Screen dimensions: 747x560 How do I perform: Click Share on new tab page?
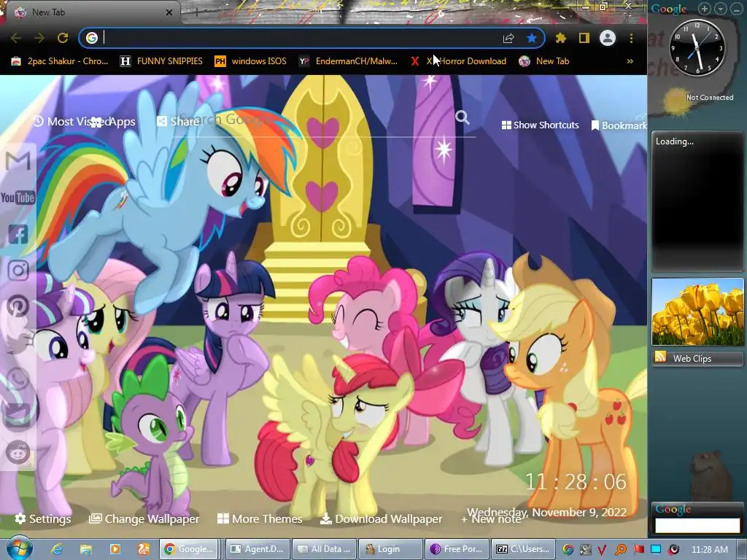click(178, 122)
